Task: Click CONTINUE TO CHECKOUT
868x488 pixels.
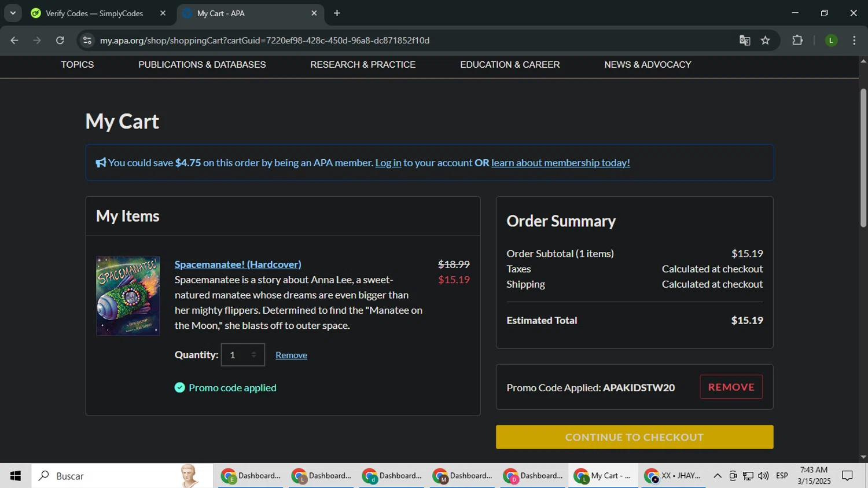Action: 634,437
